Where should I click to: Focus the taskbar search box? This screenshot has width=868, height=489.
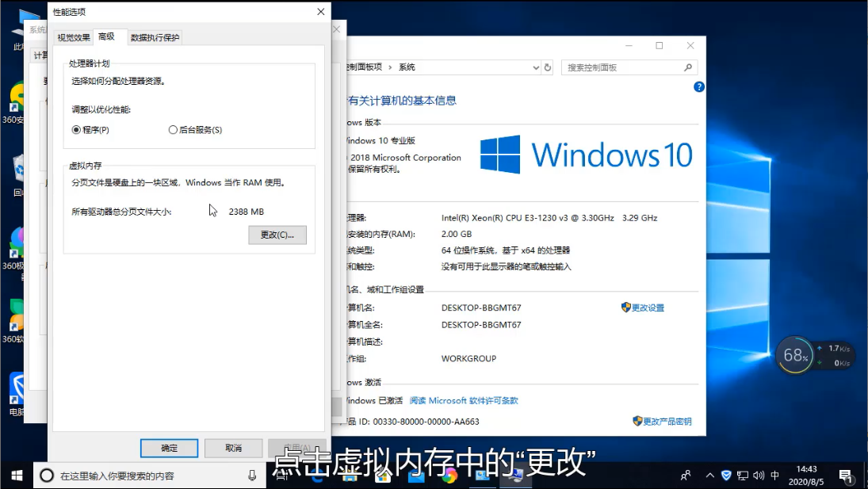pyautogui.click(x=151, y=476)
